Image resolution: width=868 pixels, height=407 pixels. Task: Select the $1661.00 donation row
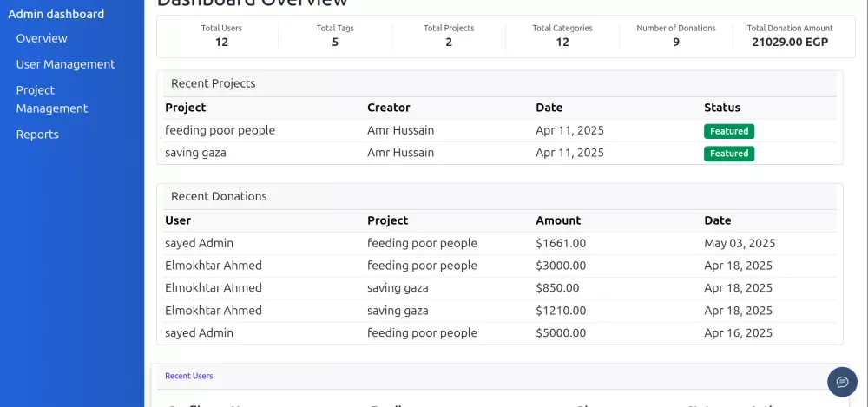pyautogui.click(x=561, y=243)
